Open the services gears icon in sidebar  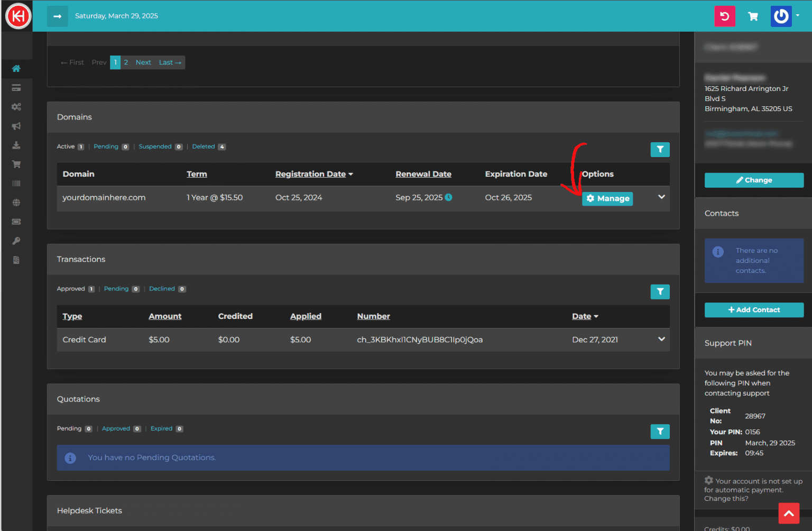coord(16,106)
